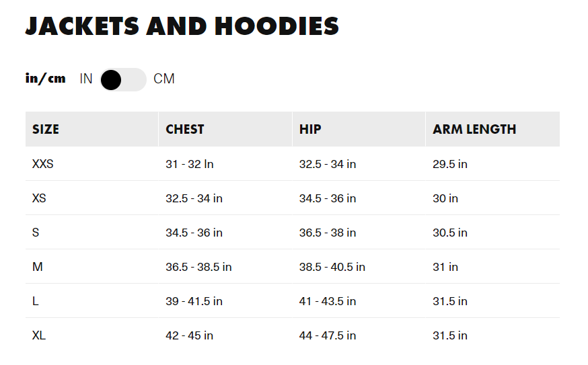Select the XXS size row label

pyautogui.click(x=43, y=164)
